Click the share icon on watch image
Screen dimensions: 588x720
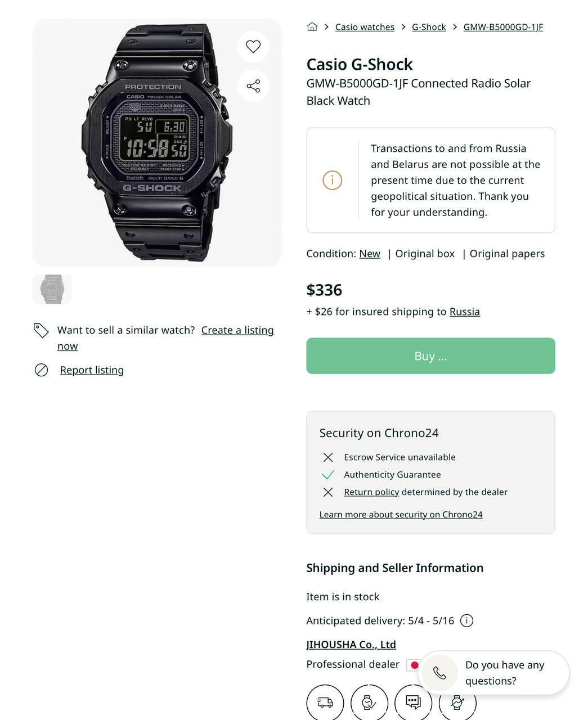click(x=253, y=86)
